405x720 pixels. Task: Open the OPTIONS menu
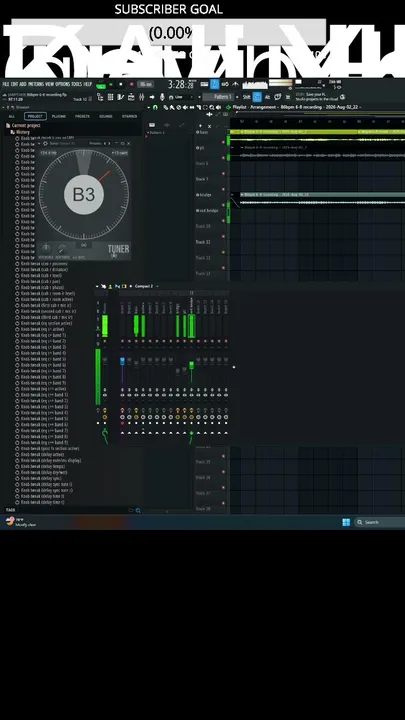point(62,84)
